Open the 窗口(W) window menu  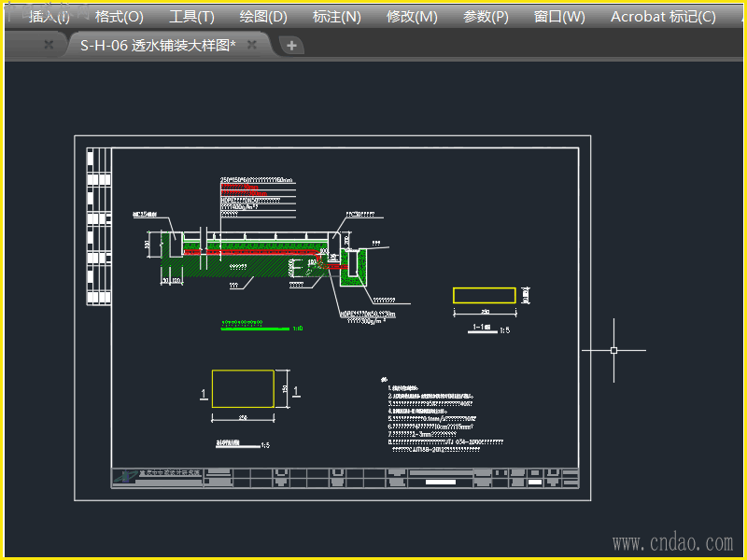(559, 17)
